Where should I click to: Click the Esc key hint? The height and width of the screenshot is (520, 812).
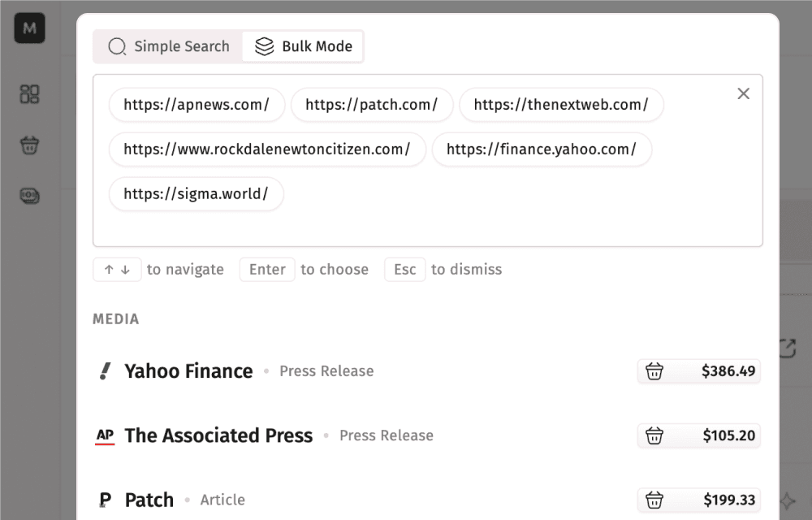(404, 269)
